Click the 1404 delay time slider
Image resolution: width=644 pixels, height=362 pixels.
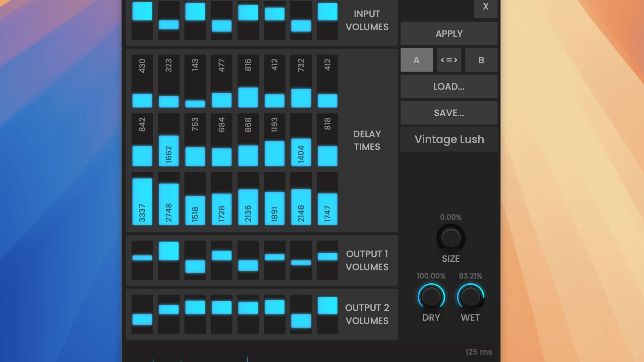click(x=301, y=153)
